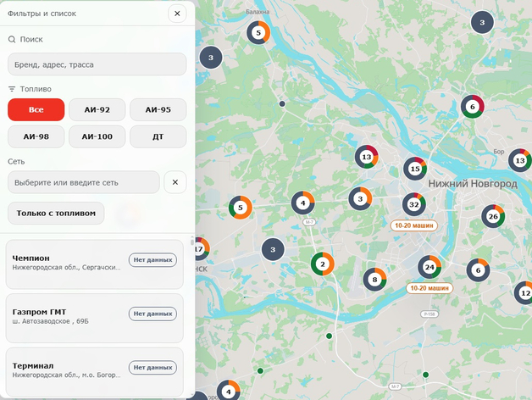Click the small dark single-station dot
532x400 pixels.
[x=282, y=104]
